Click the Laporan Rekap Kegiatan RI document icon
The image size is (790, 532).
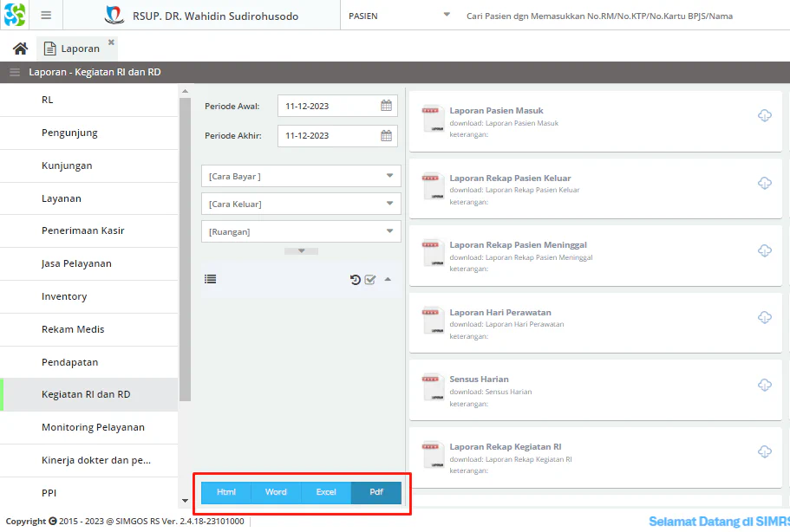click(x=433, y=456)
